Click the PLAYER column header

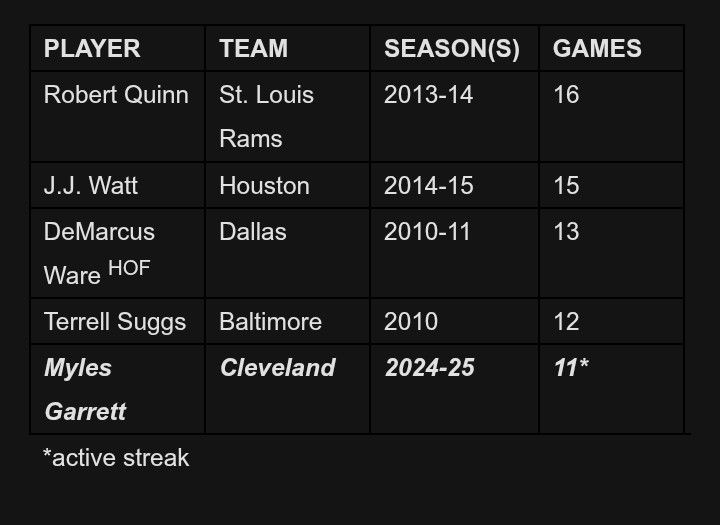118,48
